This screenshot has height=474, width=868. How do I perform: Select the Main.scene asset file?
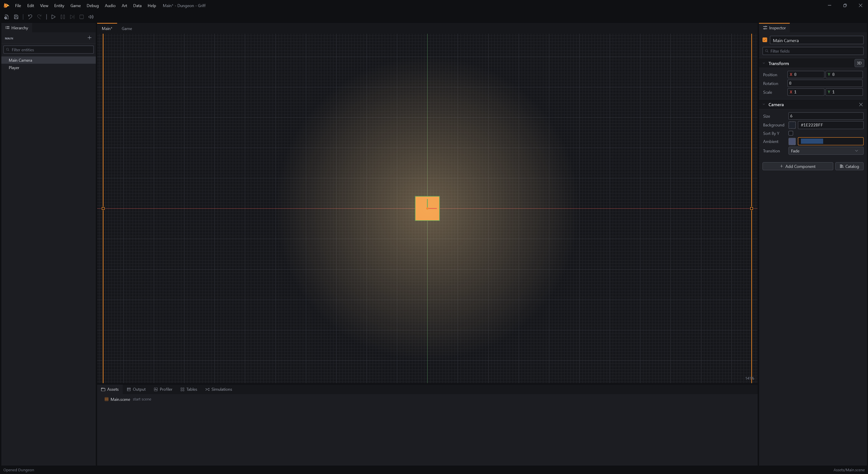pos(120,400)
